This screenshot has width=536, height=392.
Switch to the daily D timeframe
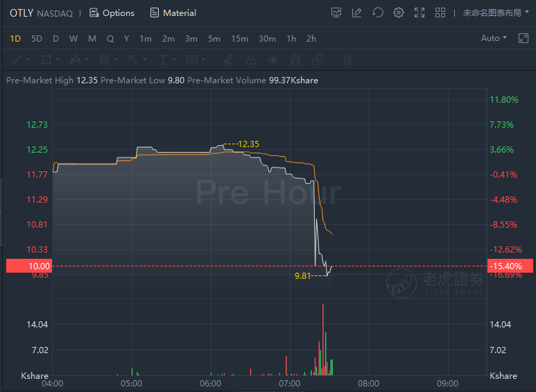point(55,39)
